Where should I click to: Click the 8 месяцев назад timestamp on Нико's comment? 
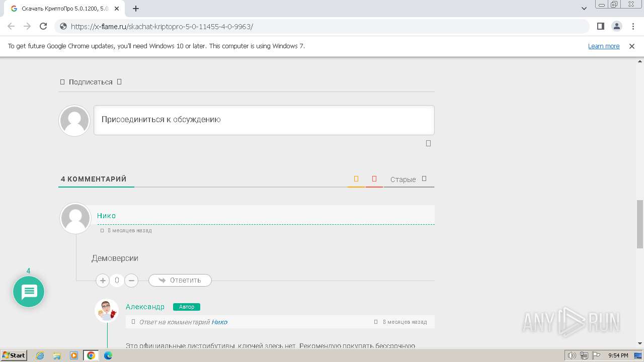click(x=129, y=230)
